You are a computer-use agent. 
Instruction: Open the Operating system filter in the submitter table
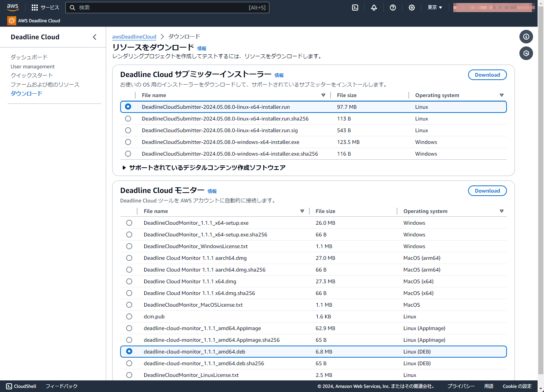pyautogui.click(x=502, y=95)
